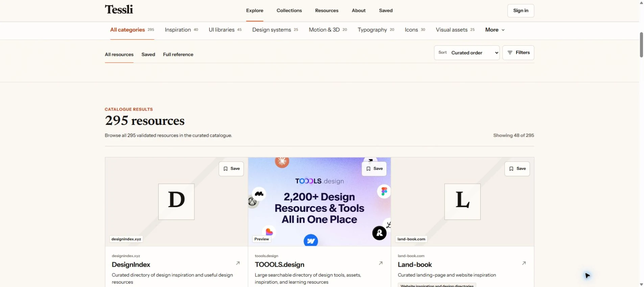The width and height of the screenshot is (644, 287).
Task: Open the DesignIndex title link
Action: click(x=131, y=265)
